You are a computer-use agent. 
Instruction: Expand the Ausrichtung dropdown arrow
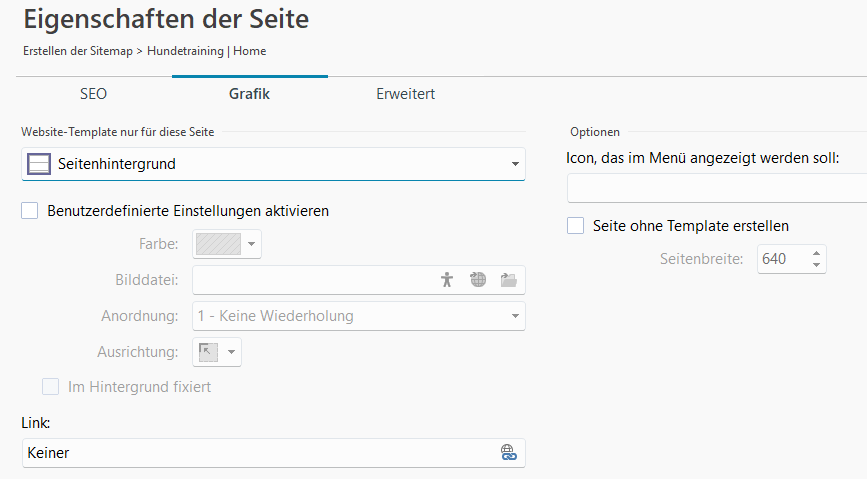pyautogui.click(x=231, y=352)
